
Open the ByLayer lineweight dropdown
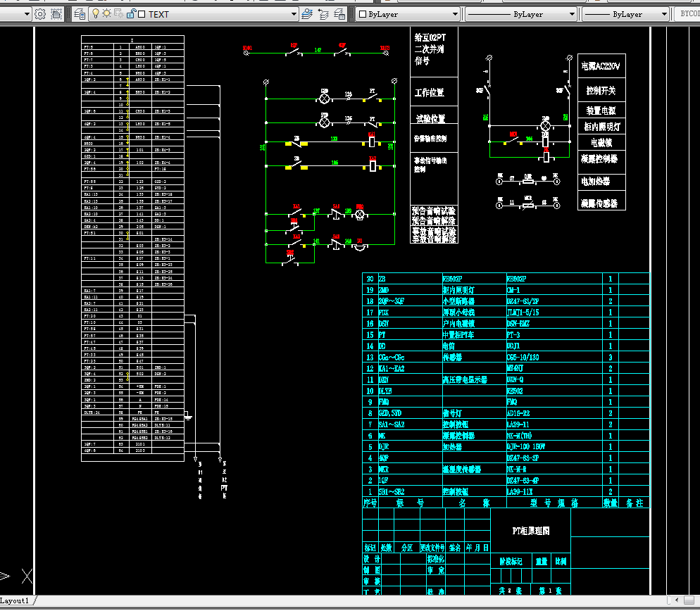(663, 14)
